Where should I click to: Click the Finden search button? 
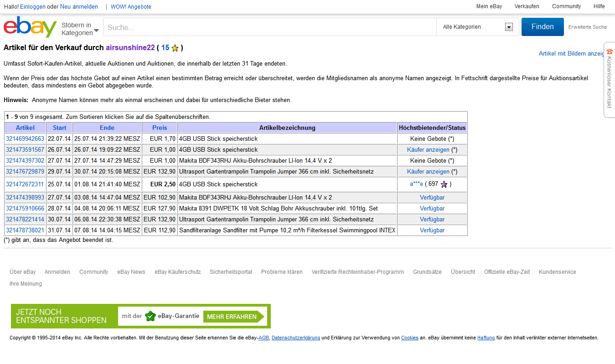tap(543, 27)
